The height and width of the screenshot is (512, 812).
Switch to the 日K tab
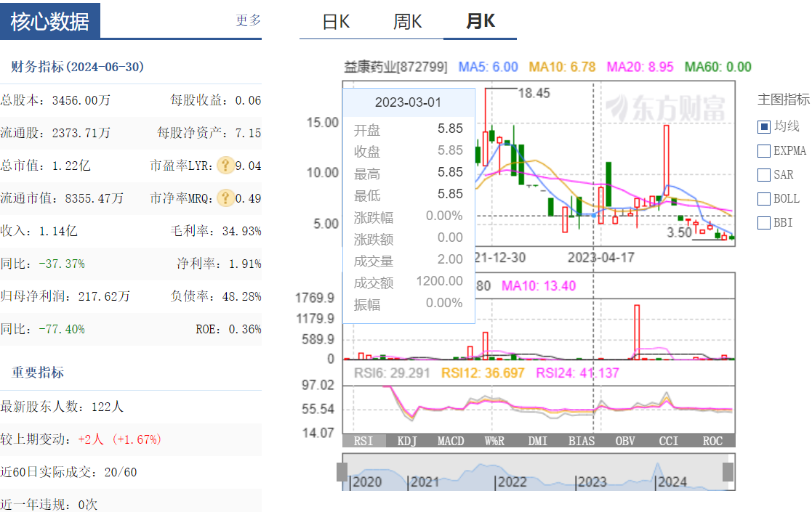tap(336, 22)
